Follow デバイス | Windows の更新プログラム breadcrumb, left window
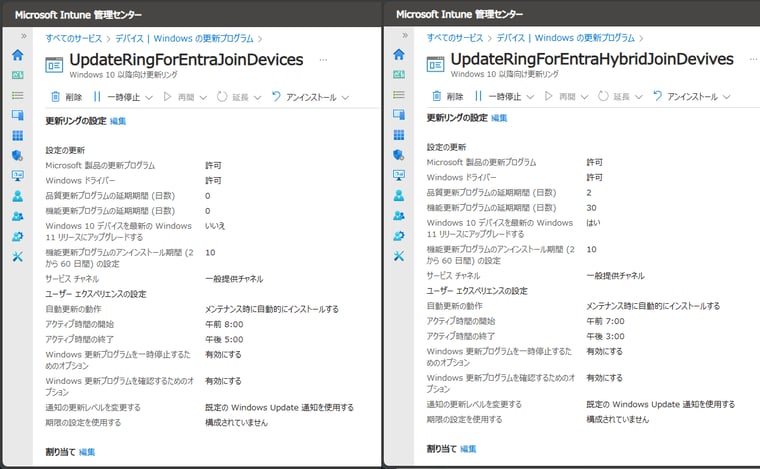The width and height of the screenshot is (760, 469). coord(184,39)
